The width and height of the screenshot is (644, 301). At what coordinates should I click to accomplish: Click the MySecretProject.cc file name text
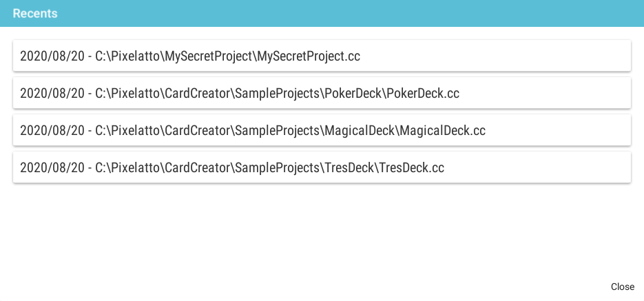click(308, 56)
